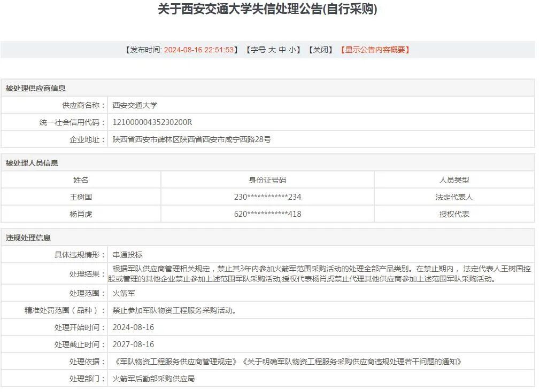
Task: Click department 火箭军后勤部采购供应局
Action: click(x=153, y=379)
